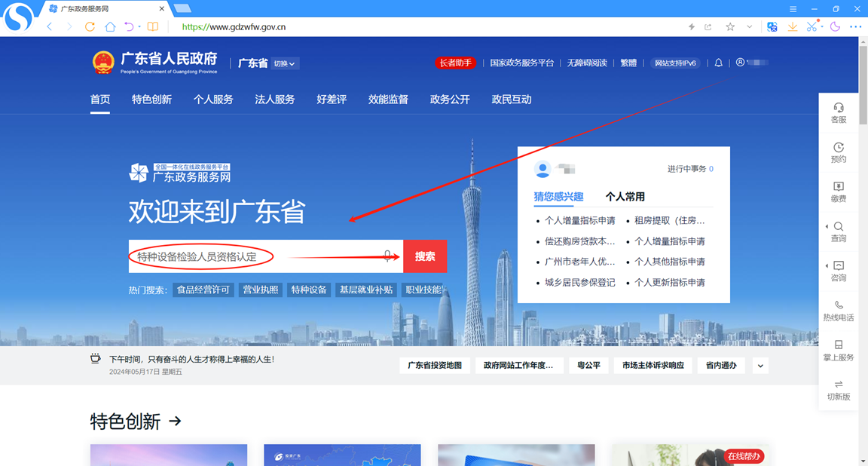Open the 客服 customer service sidebar icon
Image resolution: width=868 pixels, height=466 pixels.
[x=839, y=113]
